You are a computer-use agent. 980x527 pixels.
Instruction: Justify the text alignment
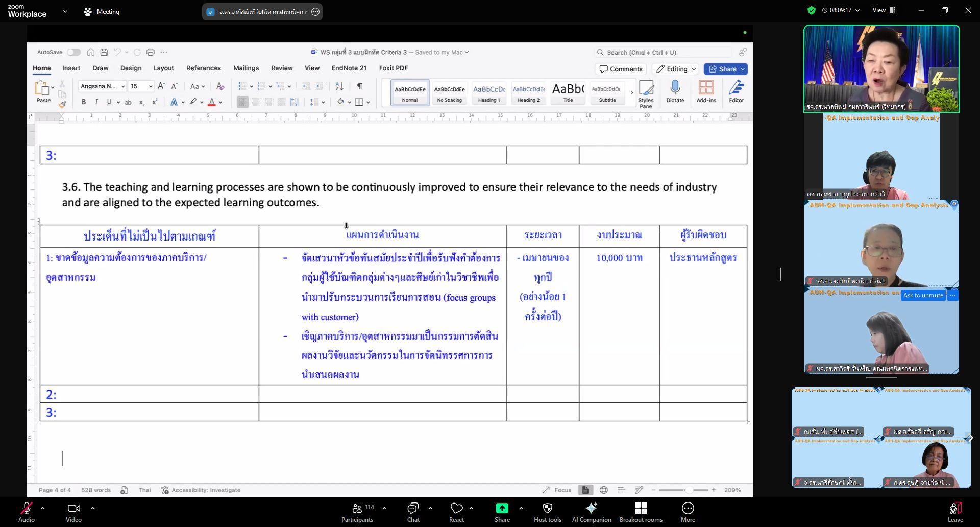[x=281, y=102]
